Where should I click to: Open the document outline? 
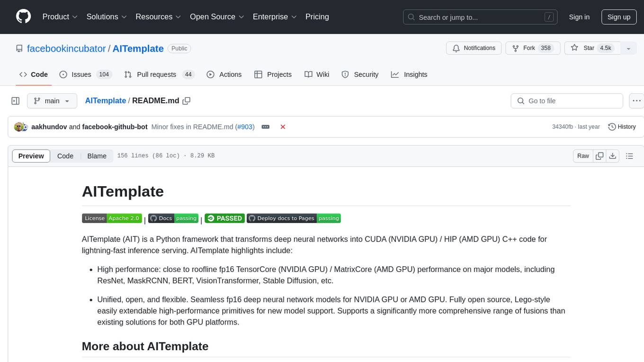[629, 156]
